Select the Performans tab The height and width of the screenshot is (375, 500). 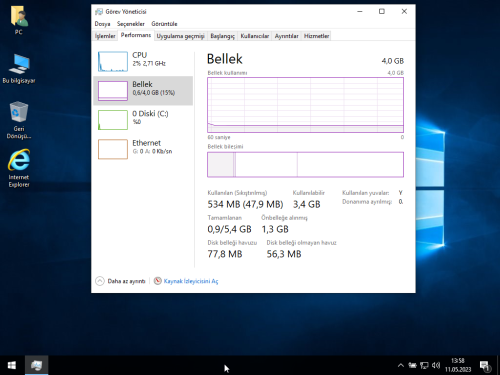click(x=136, y=35)
